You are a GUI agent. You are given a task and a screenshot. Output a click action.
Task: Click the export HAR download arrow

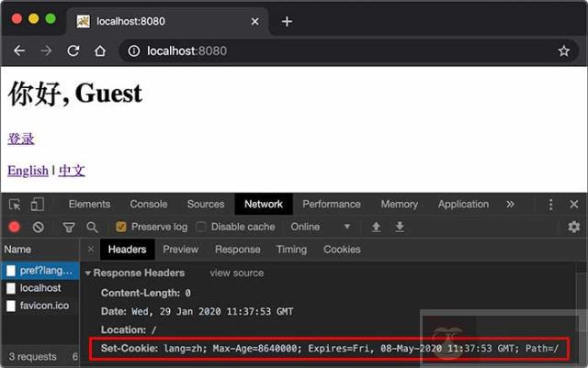[x=400, y=227]
